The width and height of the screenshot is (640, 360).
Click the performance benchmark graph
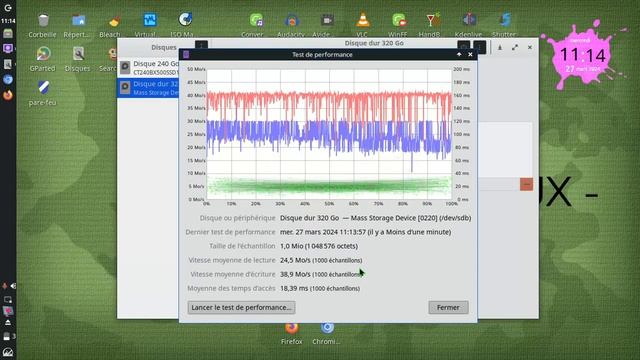pos(329,134)
